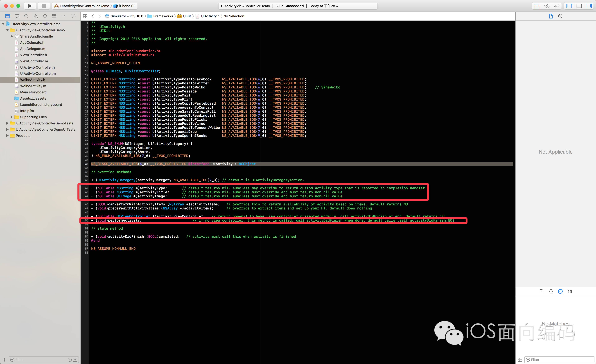Expand the Supporting Files group
Image resolution: width=596 pixels, height=364 pixels.
pos(12,117)
